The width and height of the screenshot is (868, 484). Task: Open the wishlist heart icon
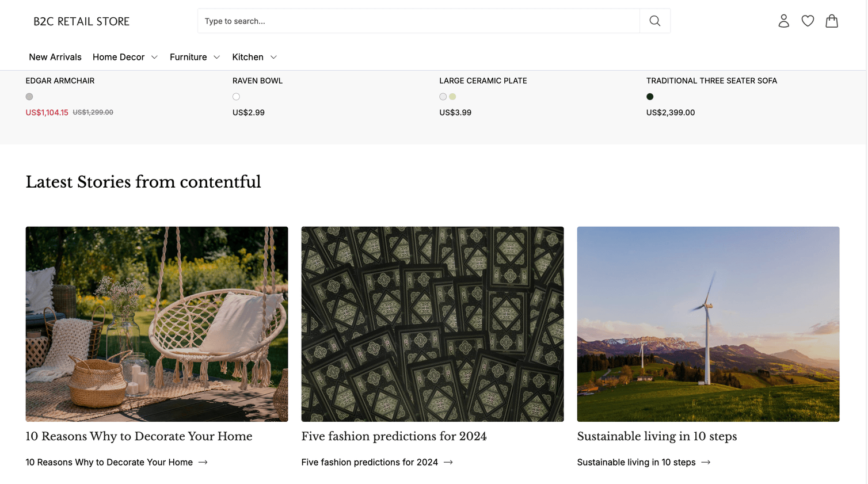(x=808, y=21)
